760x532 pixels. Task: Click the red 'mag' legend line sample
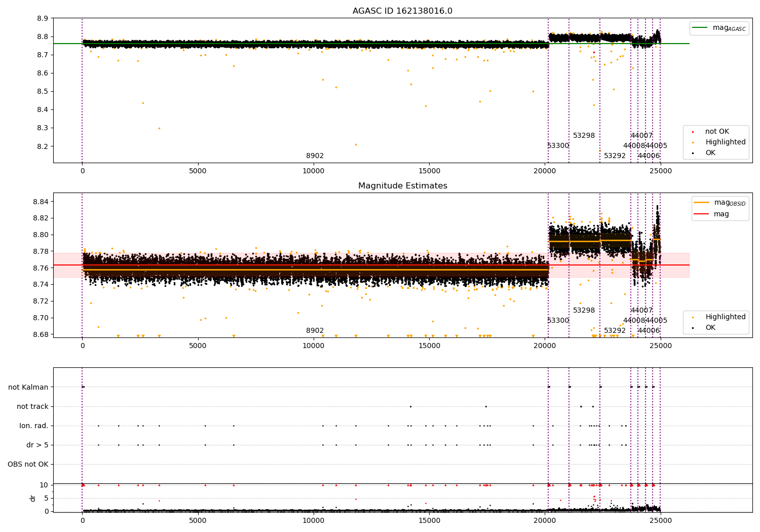(x=701, y=214)
